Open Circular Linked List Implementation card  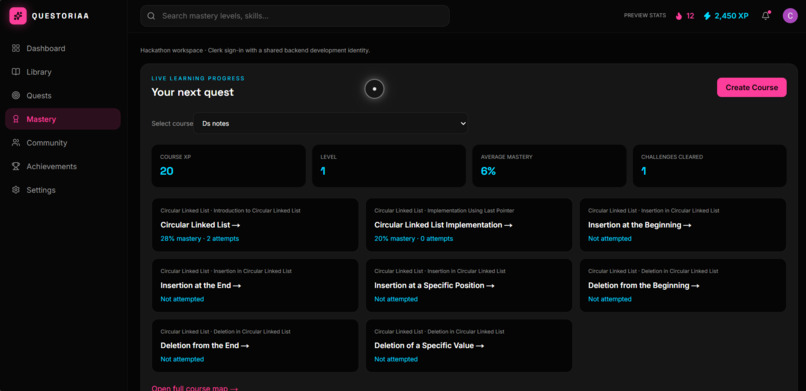tap(469, 225)
